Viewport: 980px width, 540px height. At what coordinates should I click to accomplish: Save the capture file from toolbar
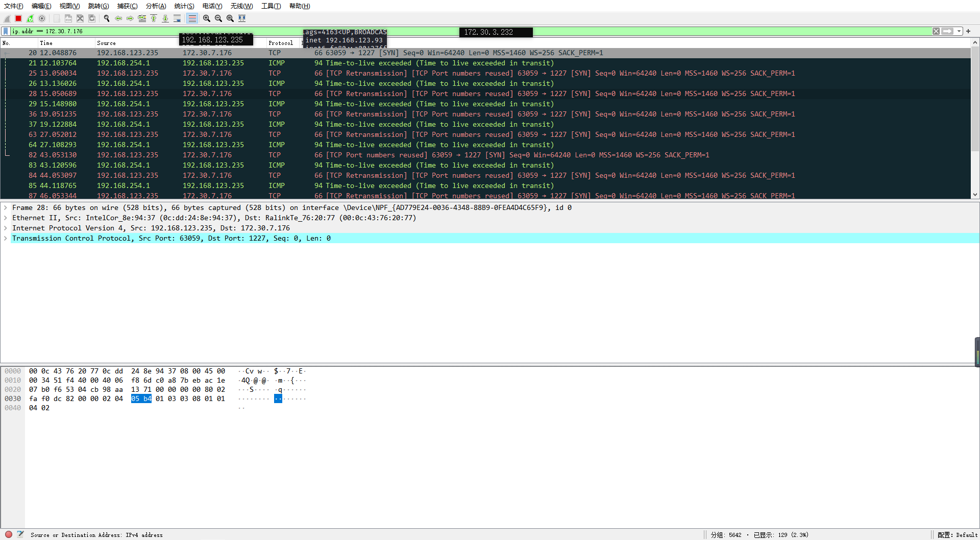[68, 18]
